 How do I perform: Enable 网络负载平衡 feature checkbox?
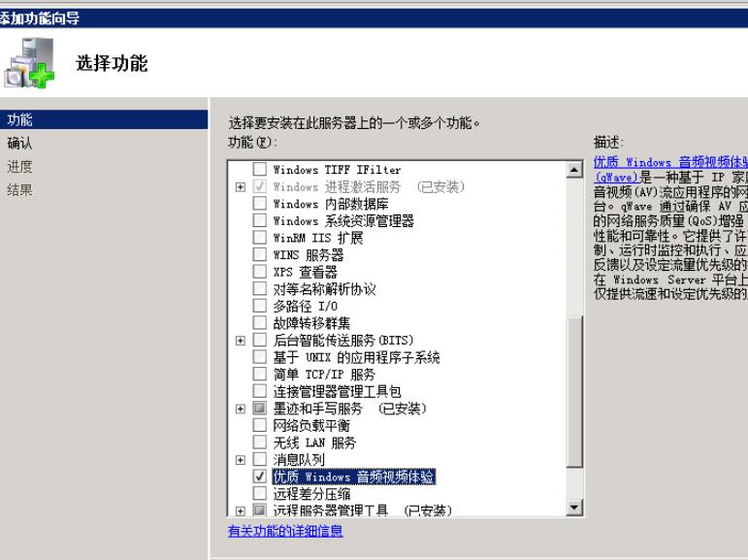259,426
